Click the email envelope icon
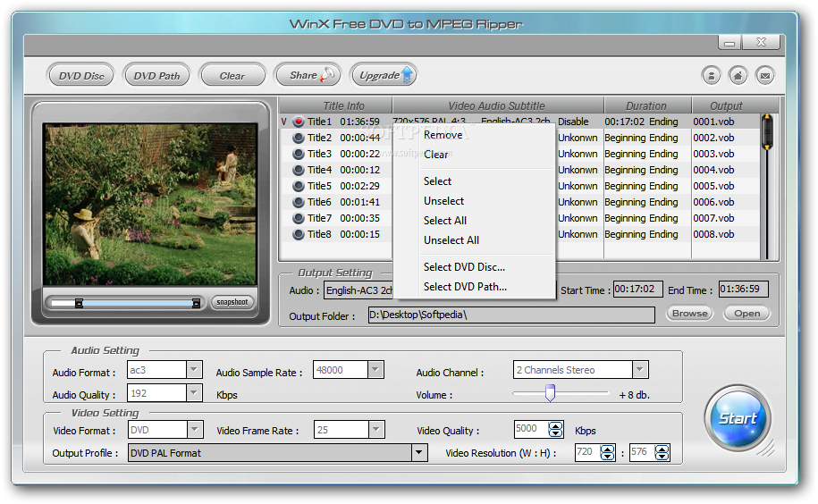Screen dimensions: 818x504 (764, 76)
